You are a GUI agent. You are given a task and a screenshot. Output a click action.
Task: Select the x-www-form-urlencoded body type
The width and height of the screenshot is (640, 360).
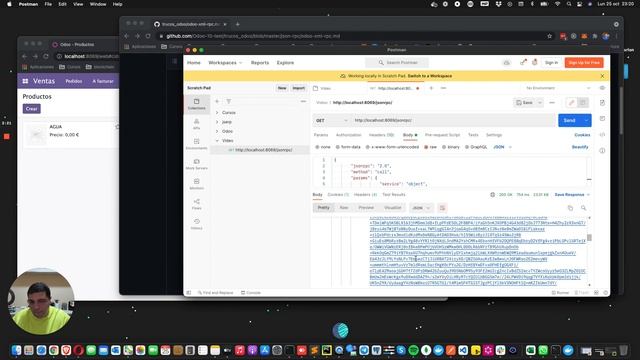click(392, 147)
